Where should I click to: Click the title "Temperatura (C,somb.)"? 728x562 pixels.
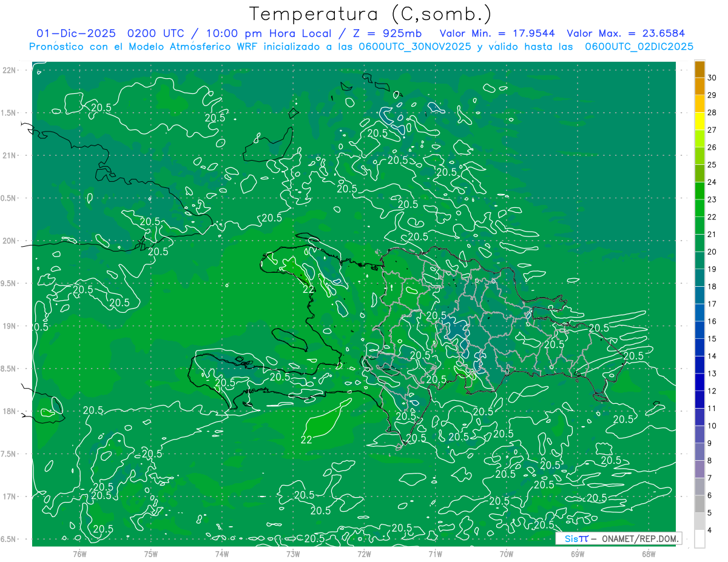(371, 14)
